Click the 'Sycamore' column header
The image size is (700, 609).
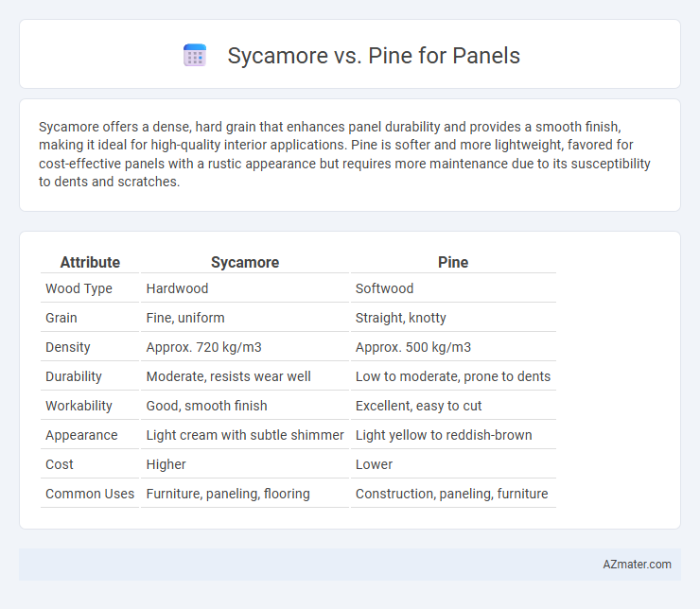(x=245, y=262)
